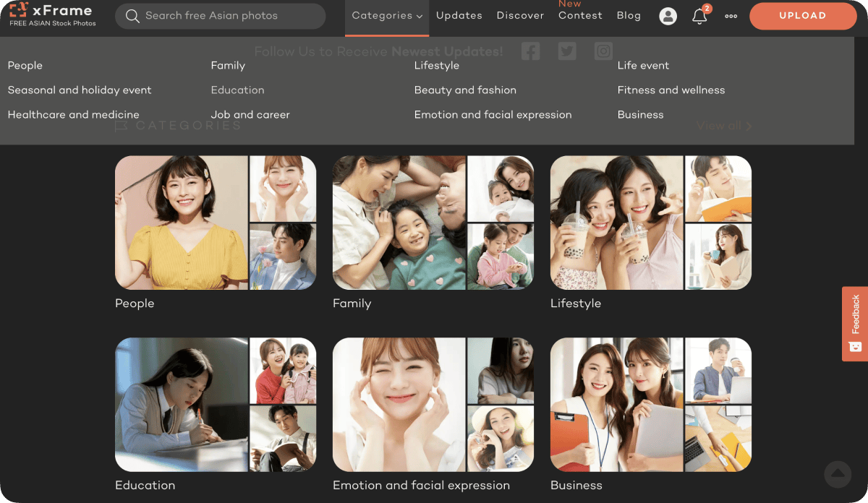The width and height of the screenshot is (868, 503).
Task: Select Business in the categories dropdown
Action: point(640,115)
